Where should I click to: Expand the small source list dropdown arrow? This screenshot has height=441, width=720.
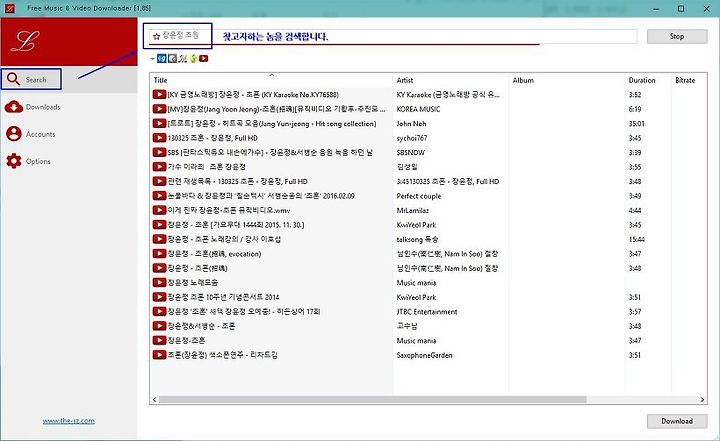(x=152, y=59)
